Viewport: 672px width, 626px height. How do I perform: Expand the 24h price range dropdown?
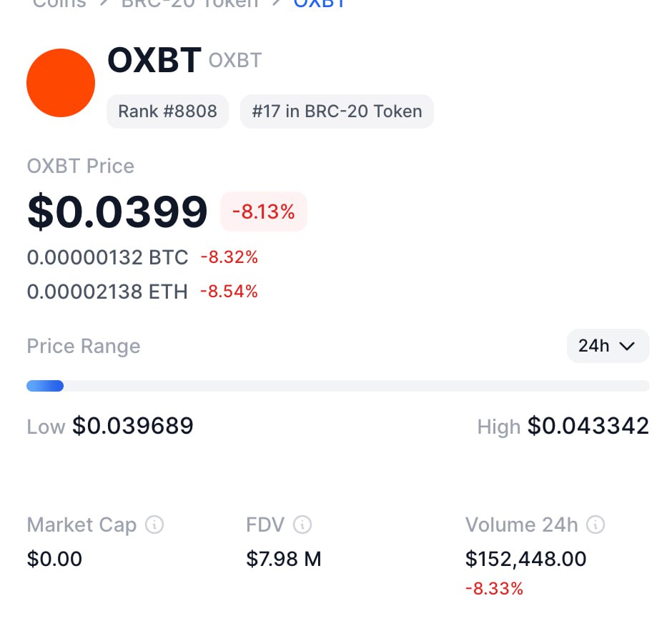point(608,346)
